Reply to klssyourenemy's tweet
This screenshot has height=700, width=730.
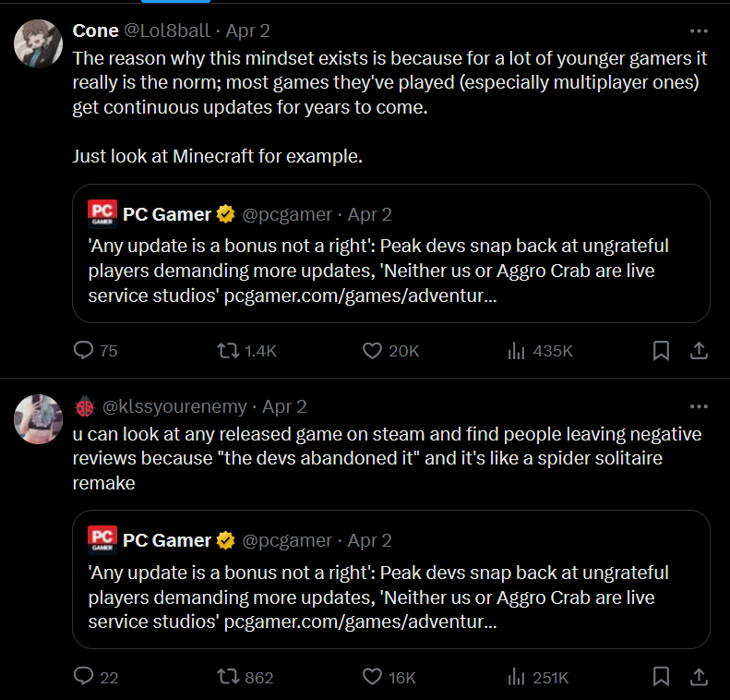(84, 677)
